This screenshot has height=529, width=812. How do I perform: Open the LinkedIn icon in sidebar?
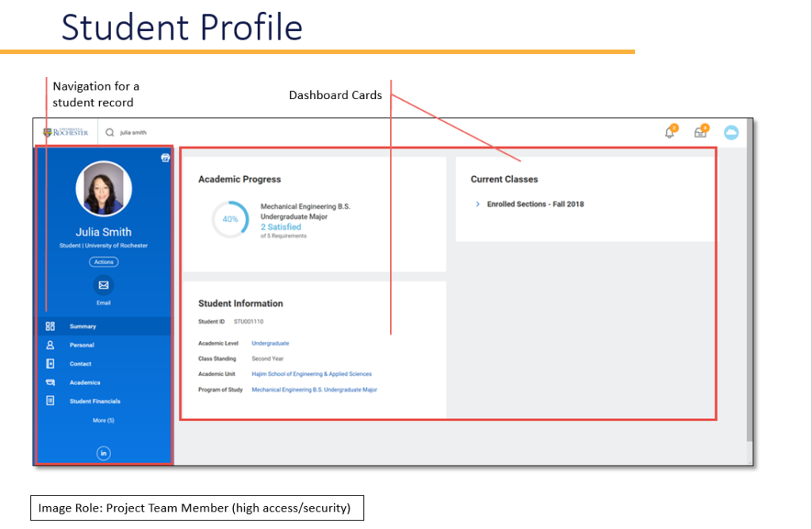click(x=103, y=453)
